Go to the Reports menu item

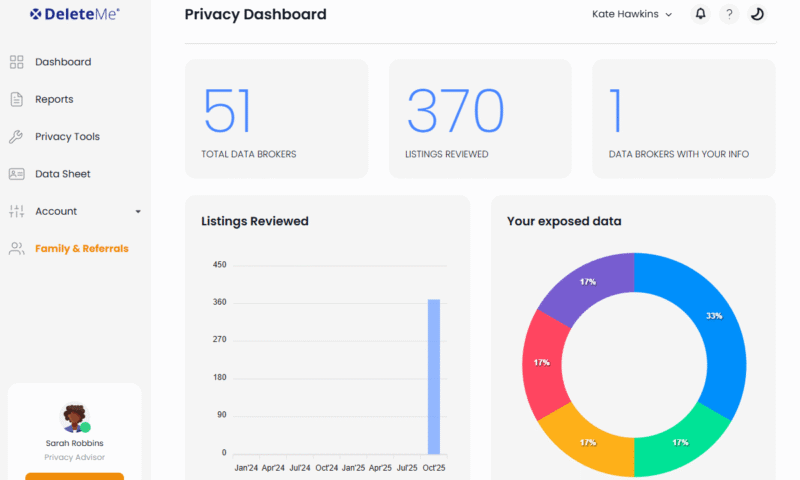pyautogui.click(x=54, y=99)
